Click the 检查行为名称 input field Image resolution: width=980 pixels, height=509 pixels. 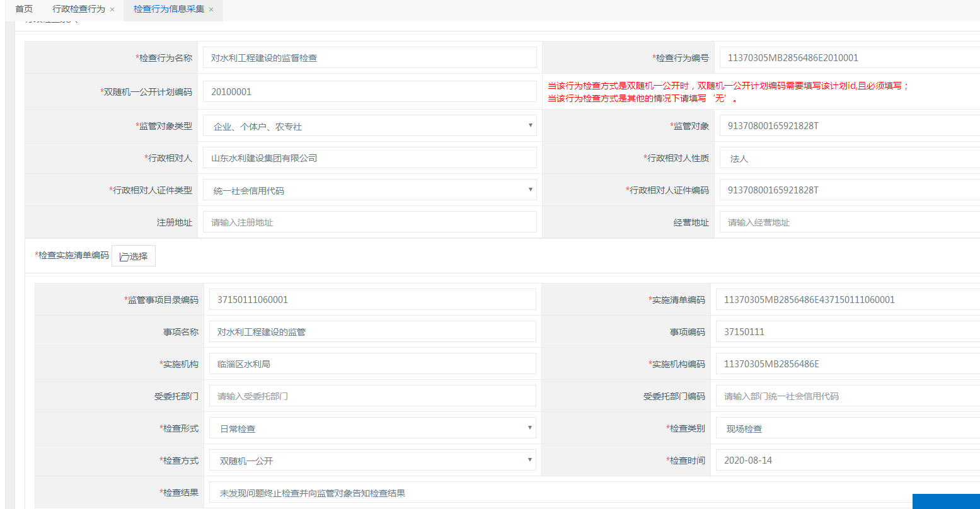coord(370,57)
